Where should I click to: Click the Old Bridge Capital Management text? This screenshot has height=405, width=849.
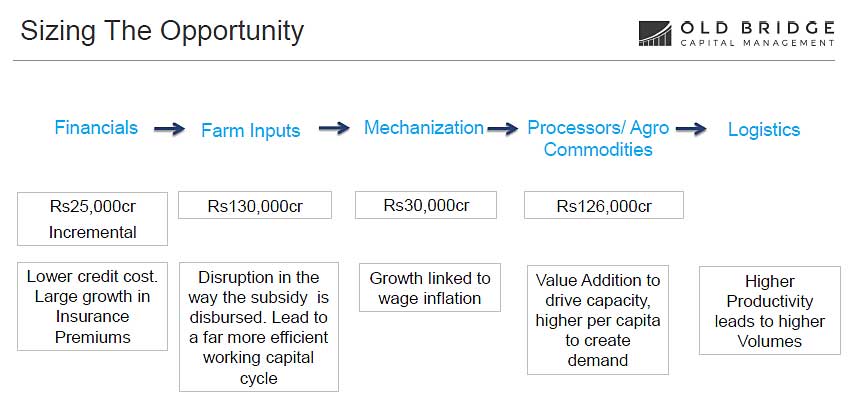point(756,33)
